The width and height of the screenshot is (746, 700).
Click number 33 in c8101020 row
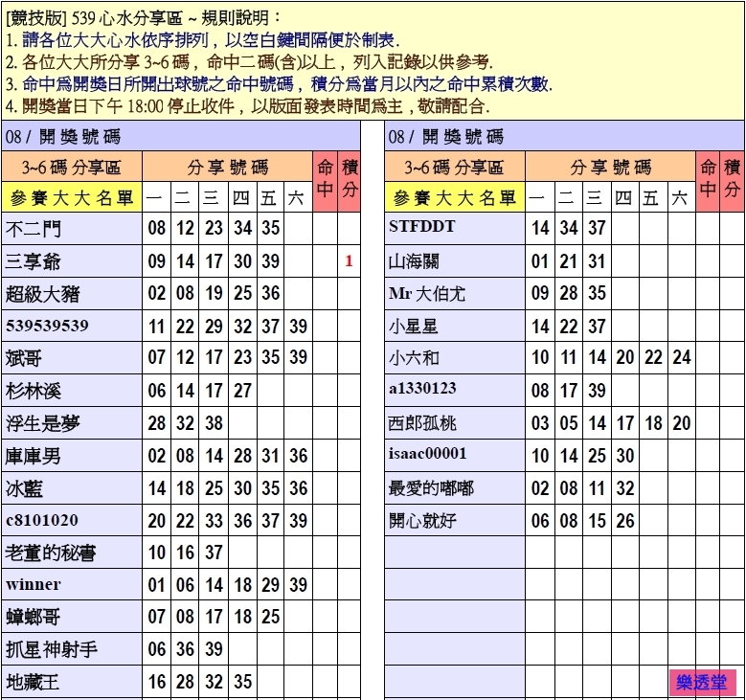coord(214,521)
